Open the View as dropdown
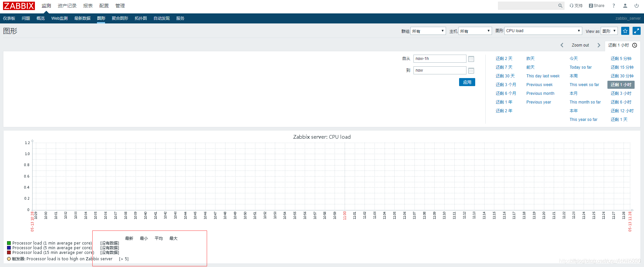Image resolution: width=644 pixels, height=267 pixels. pos(609,31)
